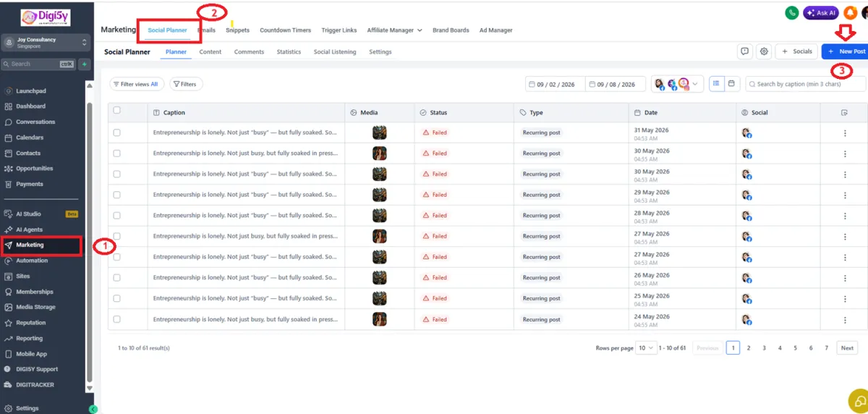This screenshot has width=868, height=414.
Task: Click the comments speech bubble icon in toolbar
Action: pyautogui.click(x=744, y=51)
